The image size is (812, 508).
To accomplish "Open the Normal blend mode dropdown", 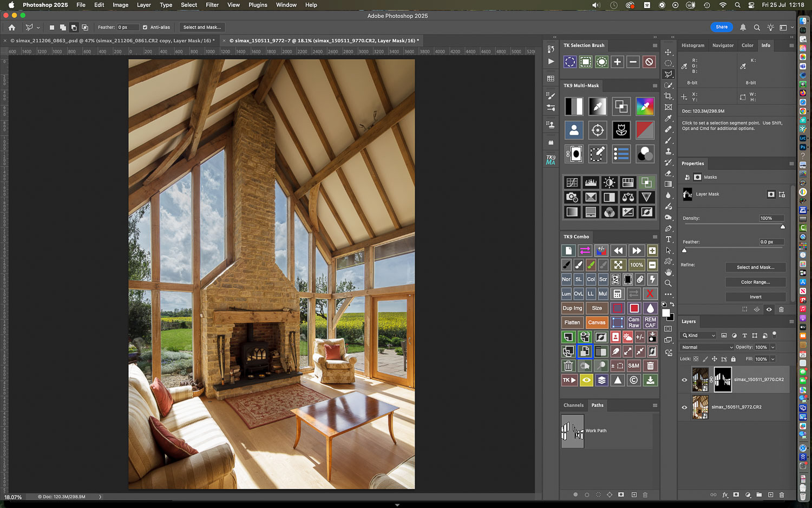I will pos(707,347).
